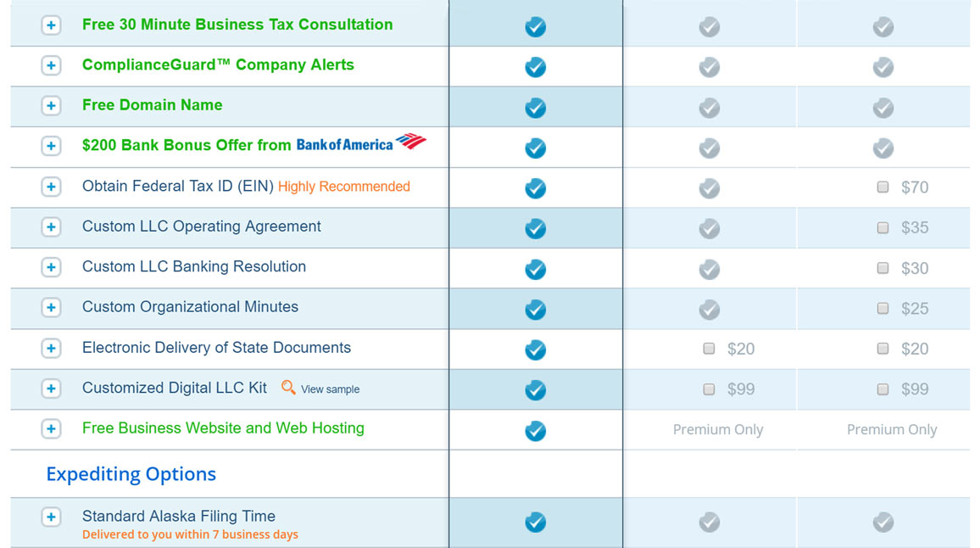Click gray middle-column checkmark for Federal Tax ID
980x548 pixels.
(x=709, y=188)
